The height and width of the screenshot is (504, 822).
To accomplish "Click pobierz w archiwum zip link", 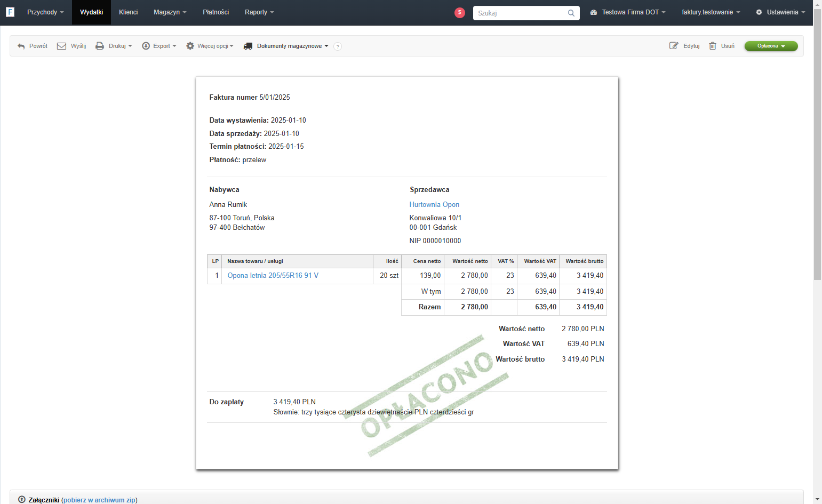I will click(99, 500).
